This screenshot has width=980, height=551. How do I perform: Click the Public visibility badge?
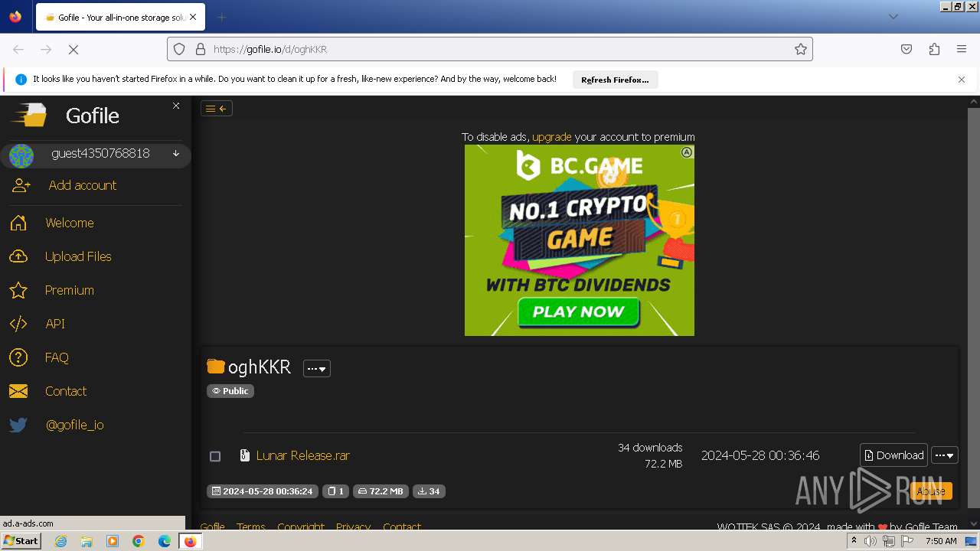(x=230, y=391)
